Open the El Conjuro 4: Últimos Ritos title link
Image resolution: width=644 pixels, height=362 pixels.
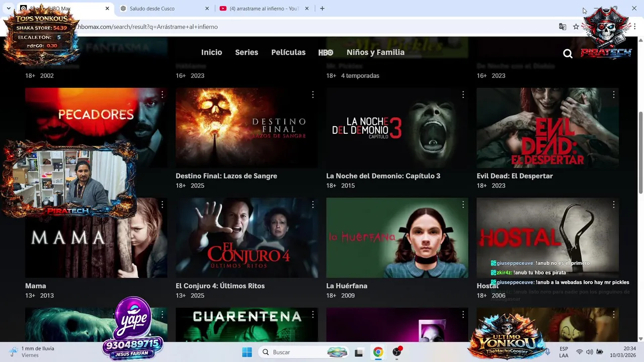(x=220, y=286)
